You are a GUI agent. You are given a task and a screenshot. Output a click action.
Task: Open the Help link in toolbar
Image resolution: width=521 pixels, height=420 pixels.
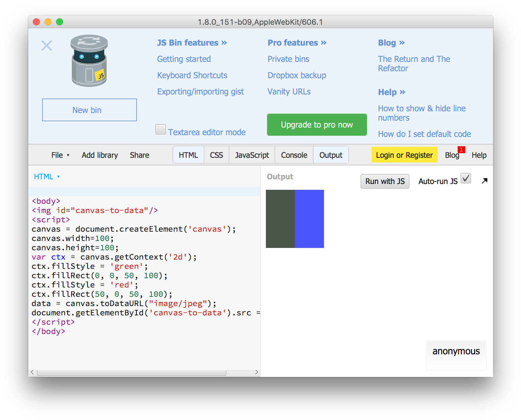click(479, 155)
